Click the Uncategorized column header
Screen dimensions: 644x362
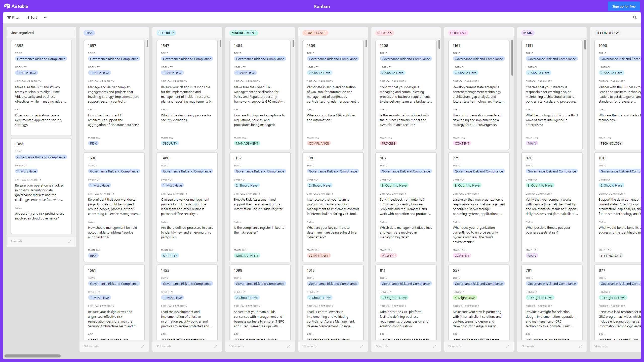(x=22, y=32)
